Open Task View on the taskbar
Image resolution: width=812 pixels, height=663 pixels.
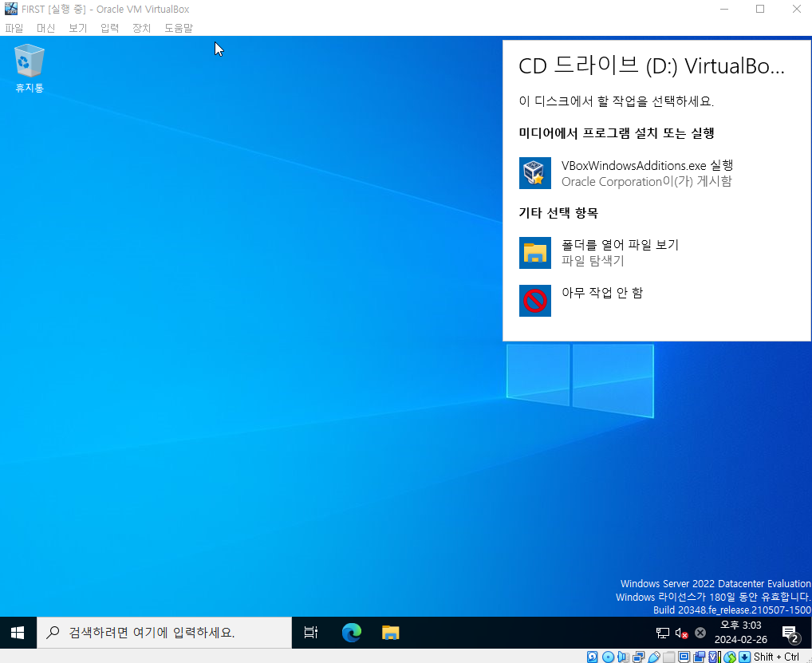tap(311, 633)
